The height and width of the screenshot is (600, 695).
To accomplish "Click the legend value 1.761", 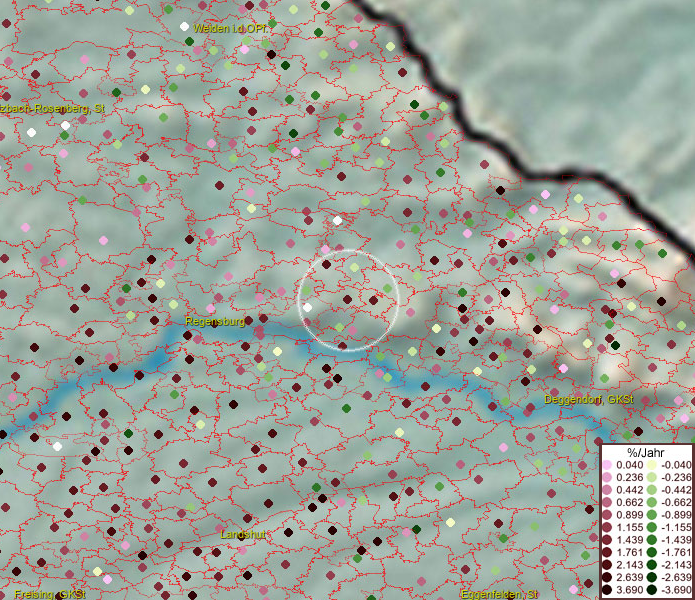I will pyautogui.click(x=630, y=552).
